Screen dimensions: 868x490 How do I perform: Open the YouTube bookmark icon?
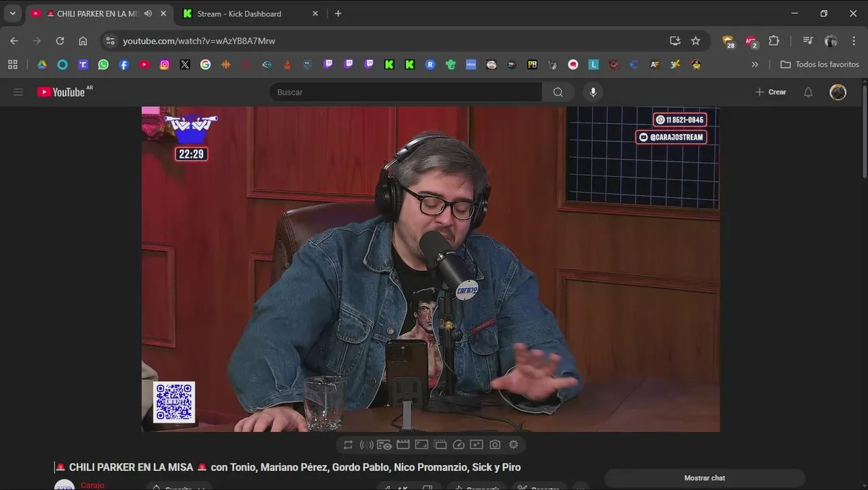point(144,65)
